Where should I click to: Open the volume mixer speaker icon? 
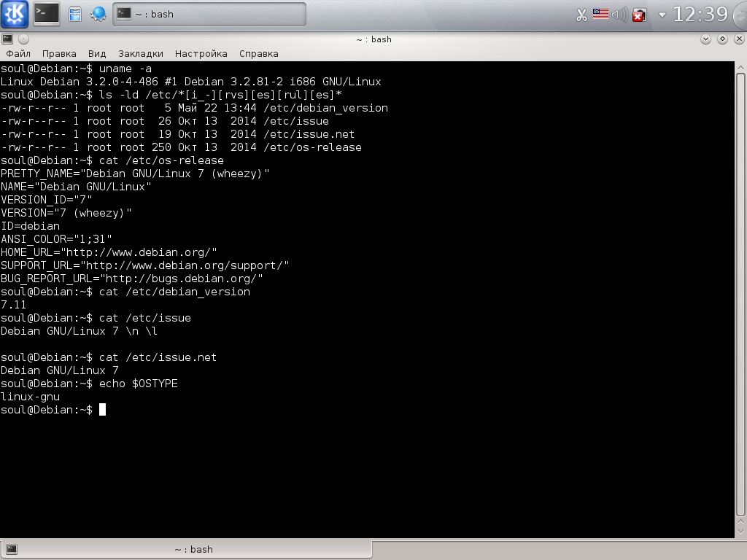click(x=619, y=15)
